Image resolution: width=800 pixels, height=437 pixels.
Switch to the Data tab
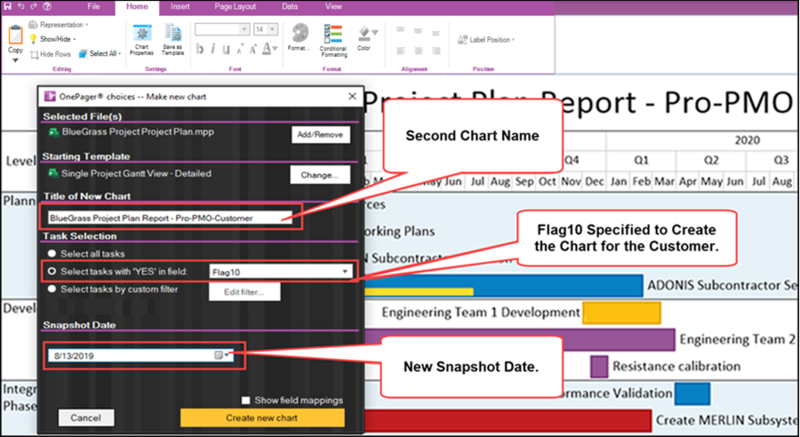(x=290, y=7)
